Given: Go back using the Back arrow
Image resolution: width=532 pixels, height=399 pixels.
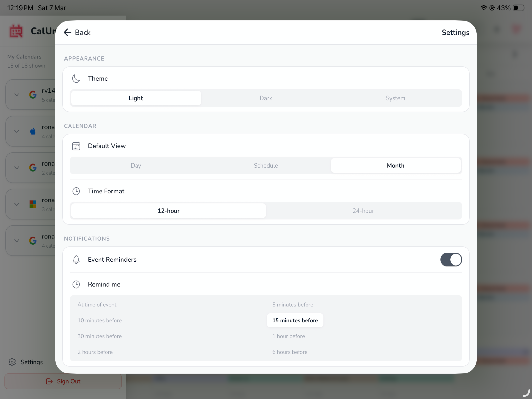Looking at the screenshot, I should tap(77, 33).
